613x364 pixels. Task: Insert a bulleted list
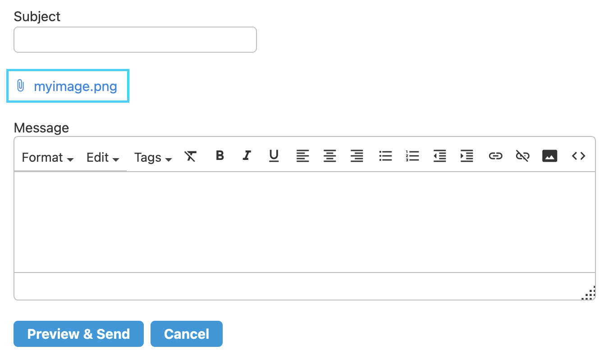pyautogui.click(x=385, y=156)
